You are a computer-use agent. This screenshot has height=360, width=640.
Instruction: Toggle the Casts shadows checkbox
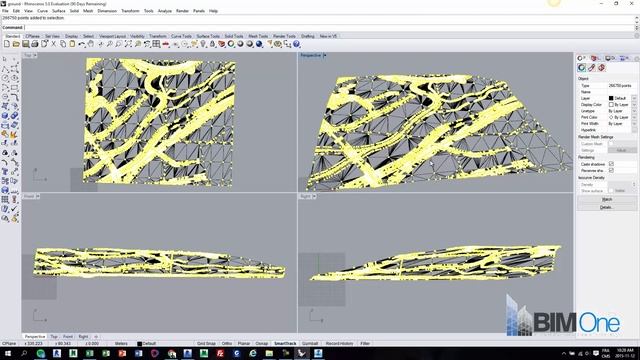coord(611,164)
